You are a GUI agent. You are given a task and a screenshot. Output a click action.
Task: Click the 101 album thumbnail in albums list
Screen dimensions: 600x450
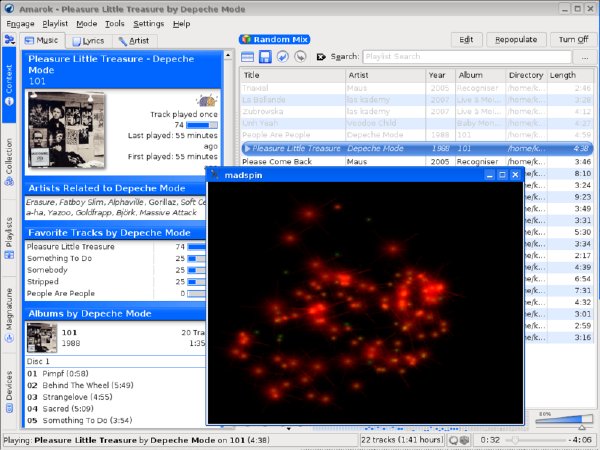[x=42, y=338]
